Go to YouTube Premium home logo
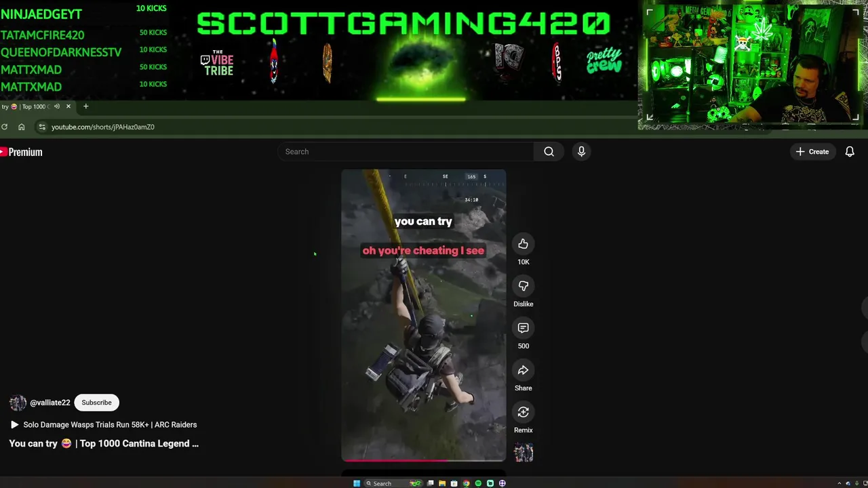Screen dimensions: 868x488 click(x=21, y=152)
